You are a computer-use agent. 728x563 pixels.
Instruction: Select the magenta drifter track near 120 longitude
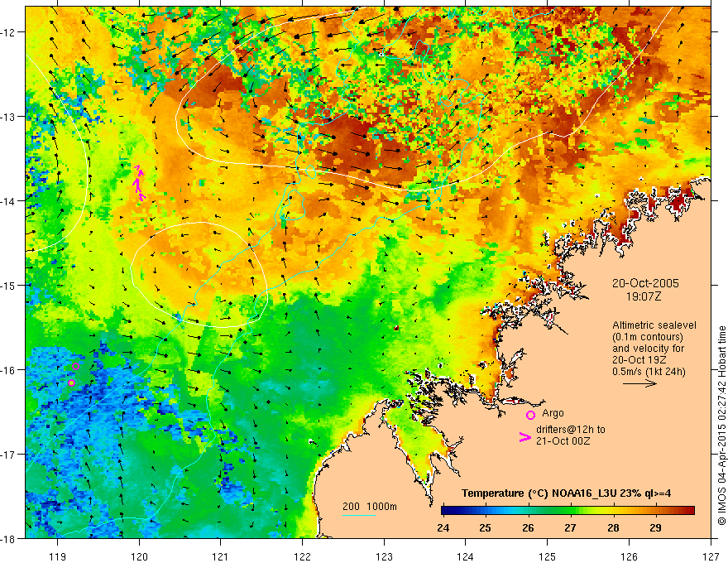coord(139,183)
